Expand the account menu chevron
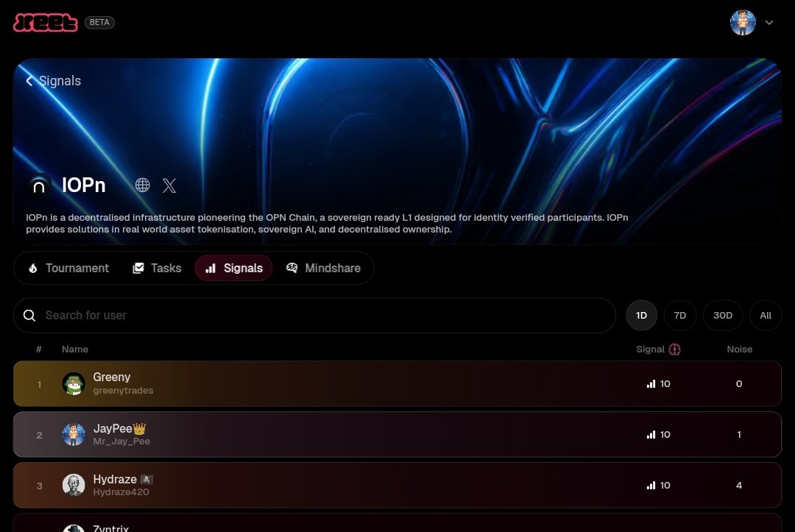The image size is (795, 532). (769, 22)
